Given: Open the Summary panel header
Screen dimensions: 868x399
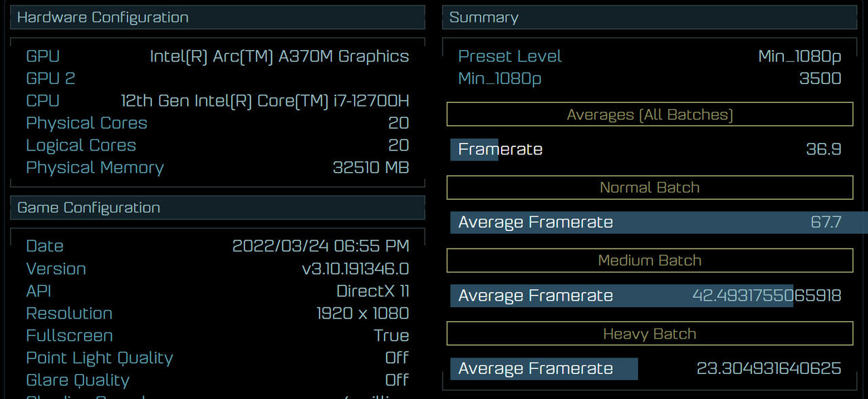Looking at the screenshot, I should coord(484,17).
